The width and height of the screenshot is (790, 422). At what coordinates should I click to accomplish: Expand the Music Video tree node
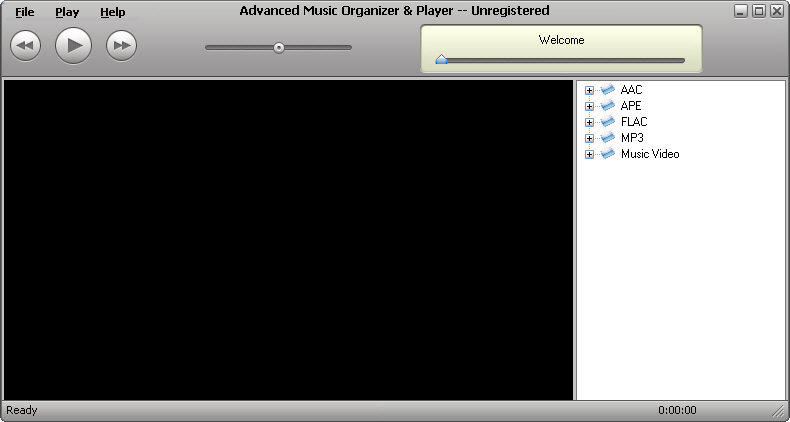tap(589, 155)
